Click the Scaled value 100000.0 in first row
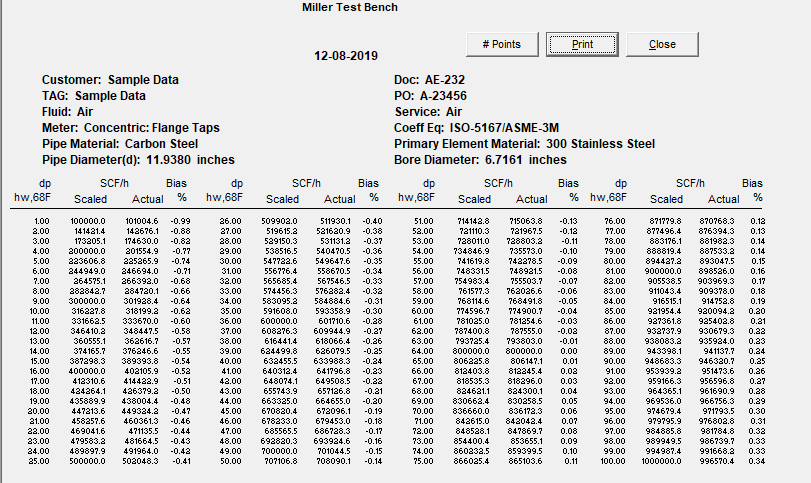 click(89, 220)
